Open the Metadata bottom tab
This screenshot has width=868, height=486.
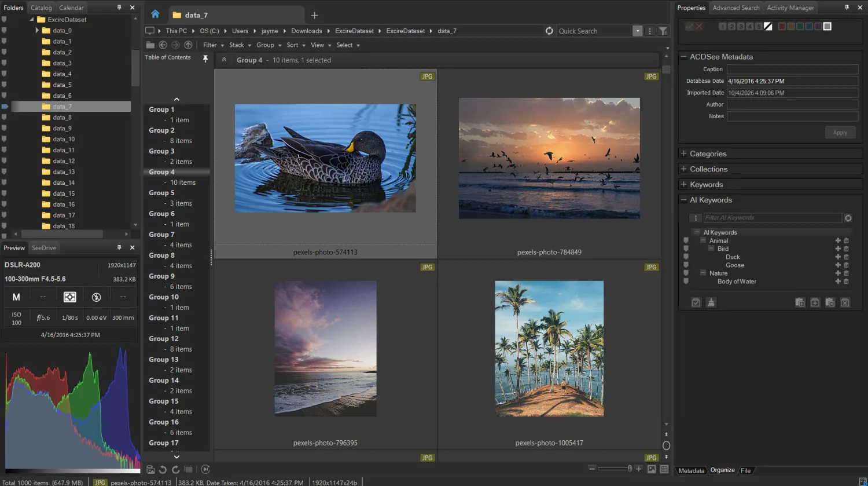692,470
